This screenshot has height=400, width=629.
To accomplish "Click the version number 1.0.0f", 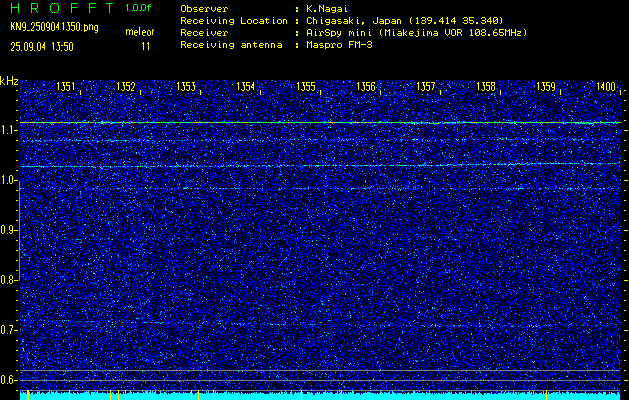I will 138,8.
